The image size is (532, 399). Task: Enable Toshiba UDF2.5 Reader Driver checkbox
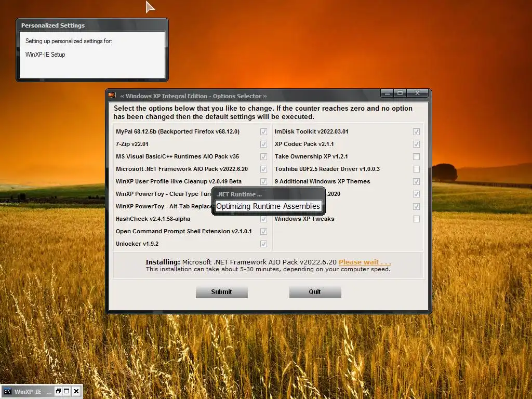pos(416,169)
